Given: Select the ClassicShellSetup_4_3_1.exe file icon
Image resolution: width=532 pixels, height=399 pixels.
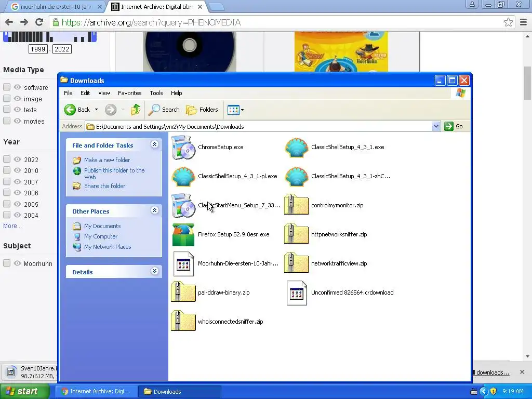Looking at the screenshot, I should pos(297,147).
